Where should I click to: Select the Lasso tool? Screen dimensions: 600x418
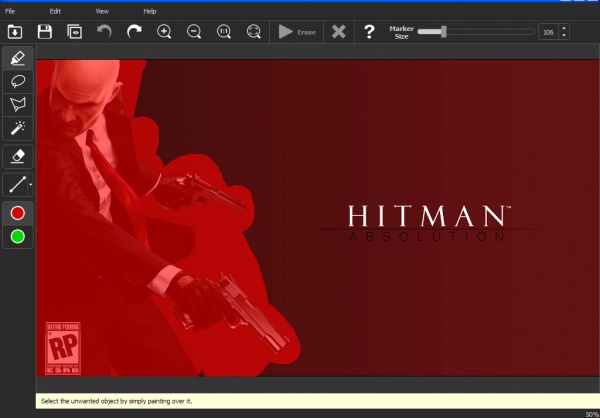pos(18,81)
